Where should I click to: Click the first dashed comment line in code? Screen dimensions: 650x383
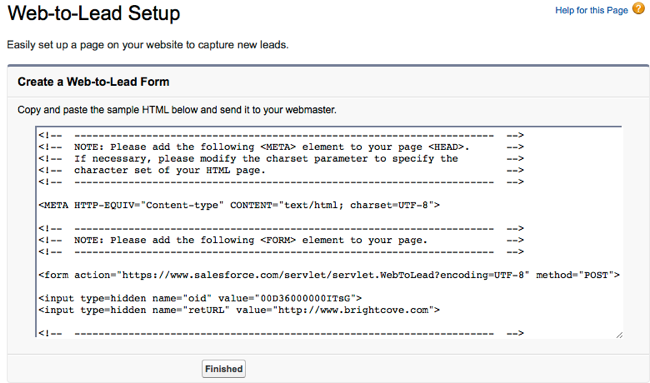[281, 135]
